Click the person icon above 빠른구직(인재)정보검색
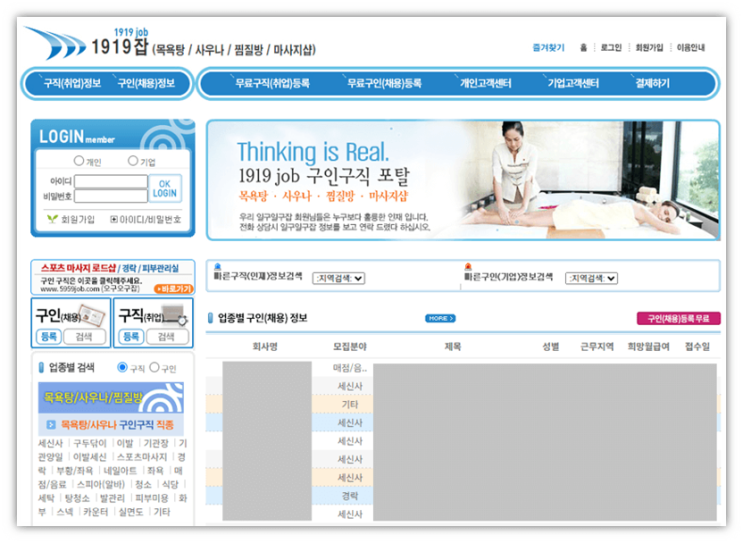Screen dimensions: 743x543 [218, 266]
